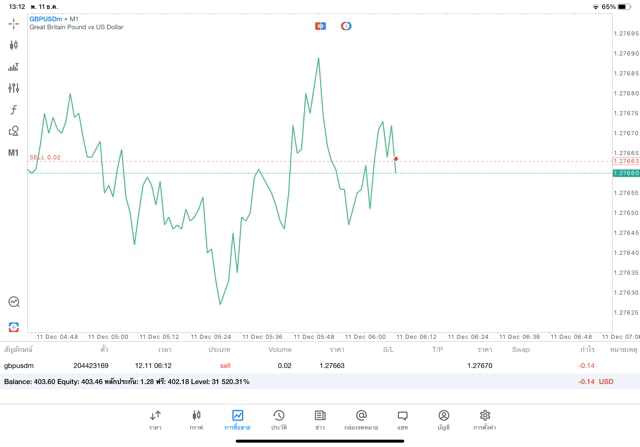
Task: Open the indicators list icon
Action: pos(14,67)
